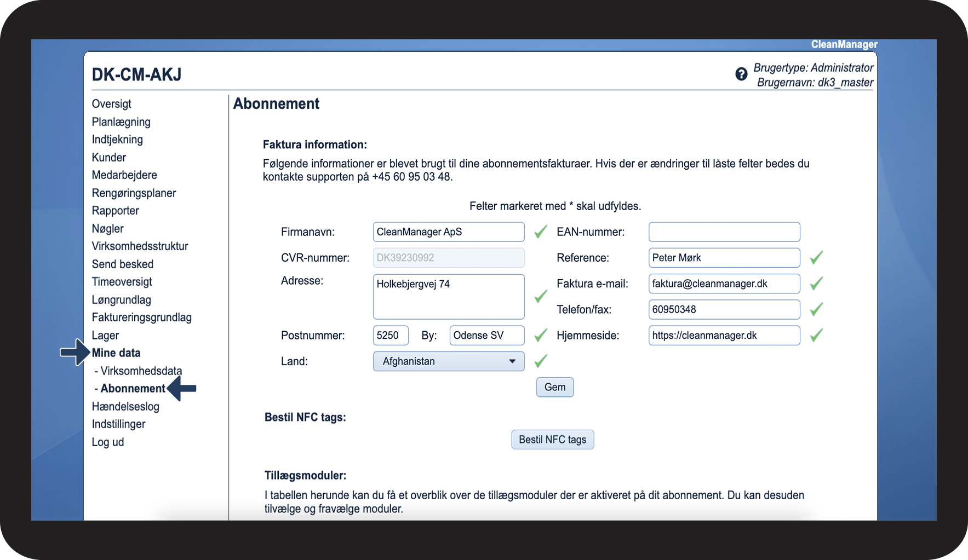The height and width of the screenshot is (560, 968).
Task: Edit the Reference field
Action: pos(724,258)
